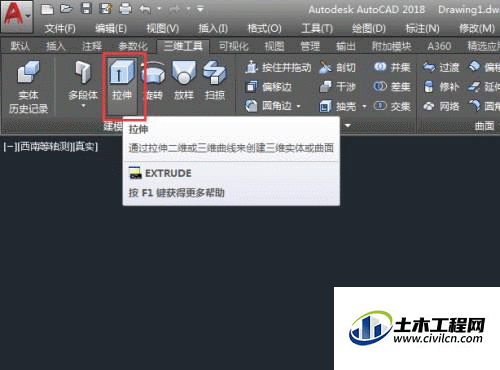The width and height of the screenshot is (500, 370).
Task: Click the 曲面 panel title
Action: coord(485,126)
